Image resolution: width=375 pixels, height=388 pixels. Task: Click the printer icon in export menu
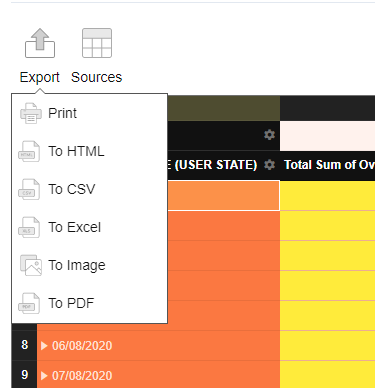click(x=31, y=113)
